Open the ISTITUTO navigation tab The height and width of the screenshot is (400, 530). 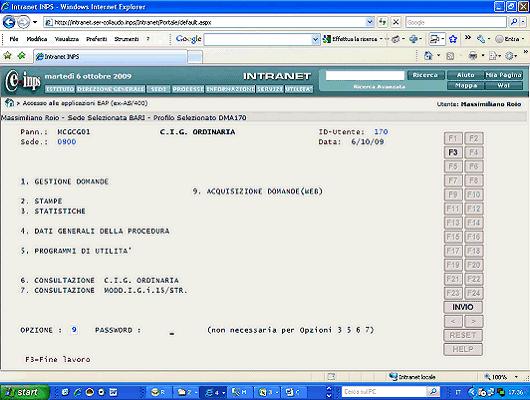pos(60,89)
